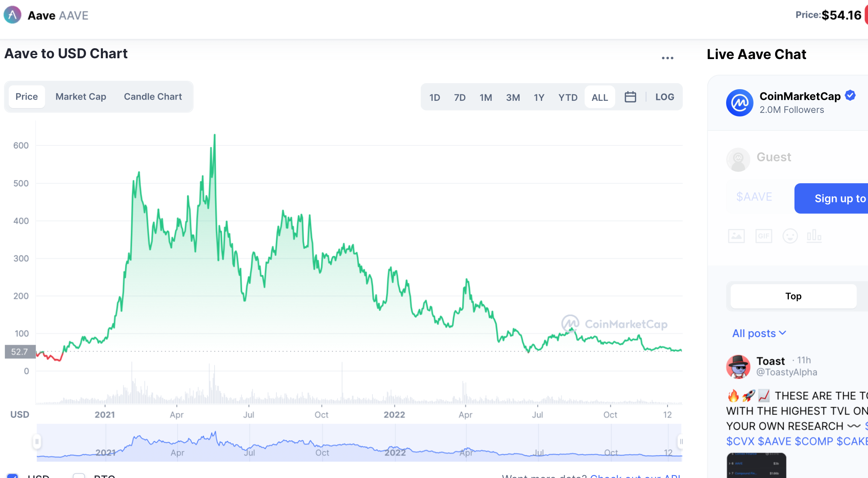The image size is (868, 478).
Task: Select the YTD time range
Action: (x=568, y=98)
